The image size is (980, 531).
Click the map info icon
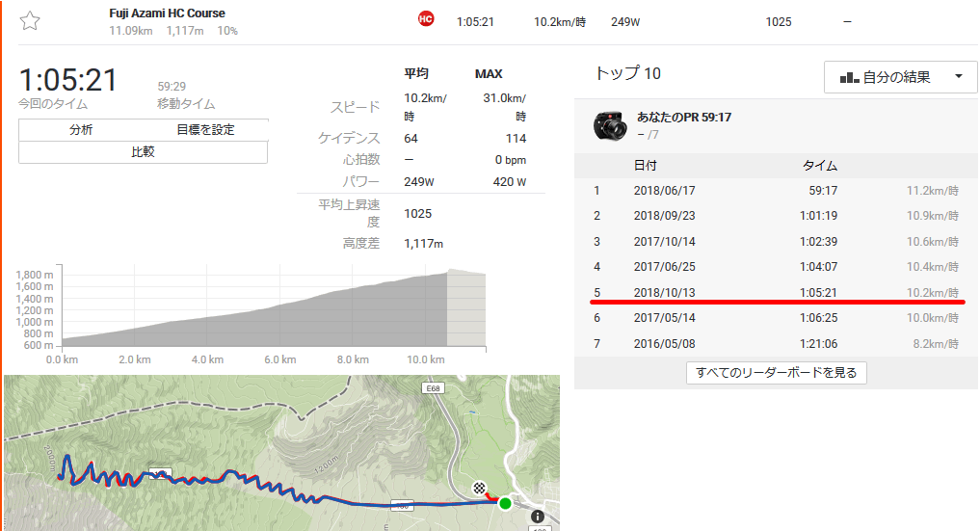(x=538, y=517)
